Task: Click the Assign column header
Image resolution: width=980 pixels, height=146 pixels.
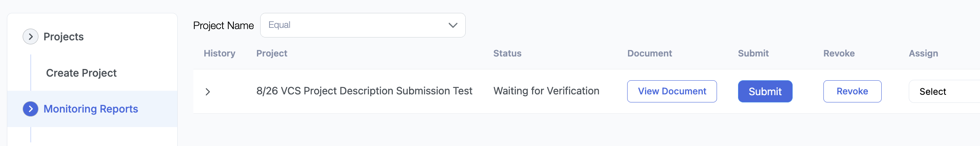Action: (923, 53)
